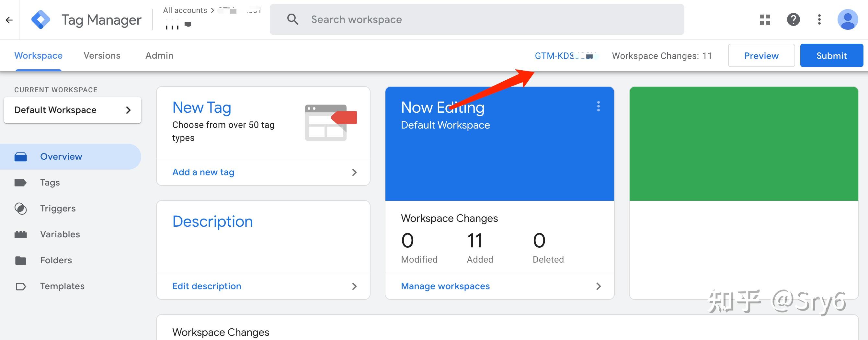Click the Manage workspaces link
This screenshot has width=868, height=340.
click(445, 286)
